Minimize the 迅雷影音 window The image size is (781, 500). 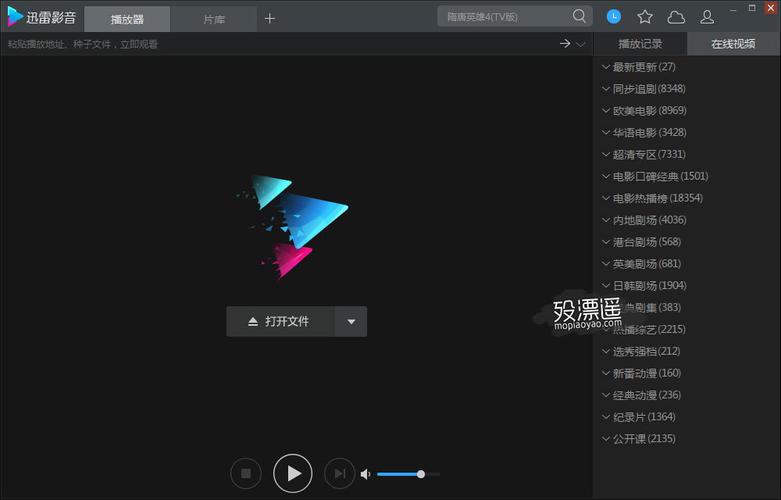tap(733, 8)
